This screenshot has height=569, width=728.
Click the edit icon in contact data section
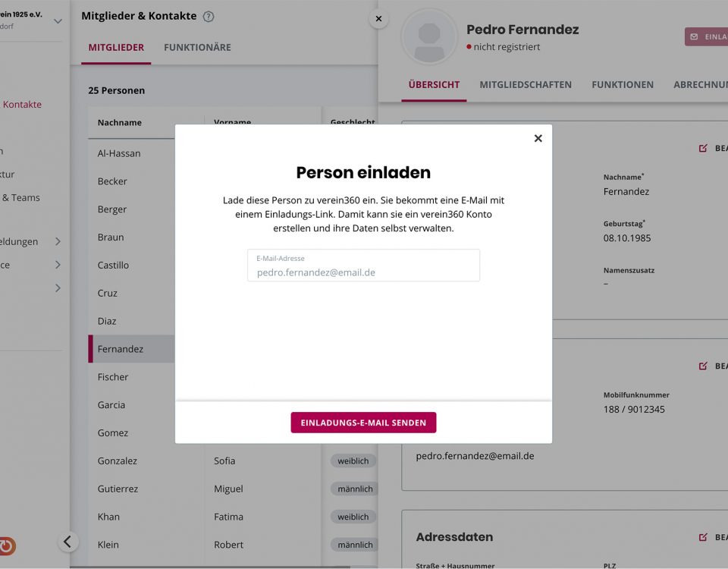tap(703, 366)
